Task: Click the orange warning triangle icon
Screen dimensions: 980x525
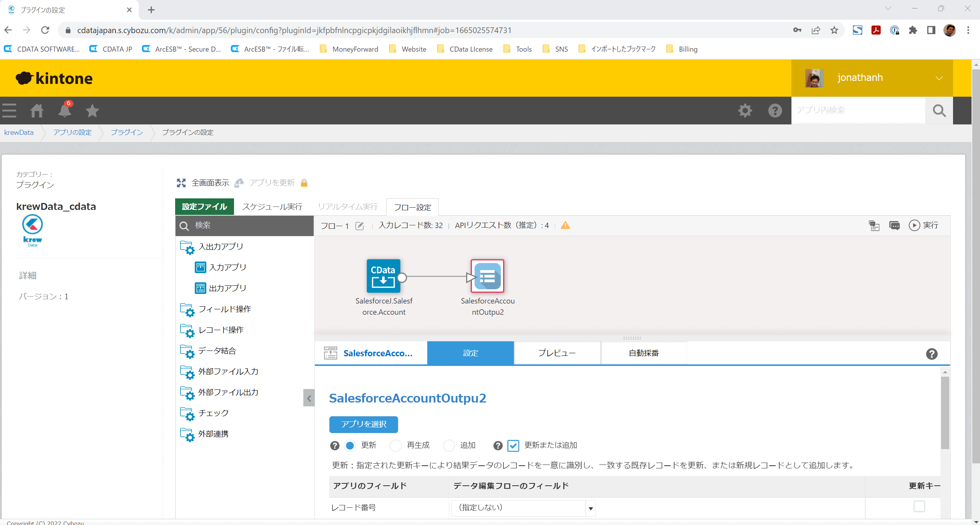Action: [565, 225]
